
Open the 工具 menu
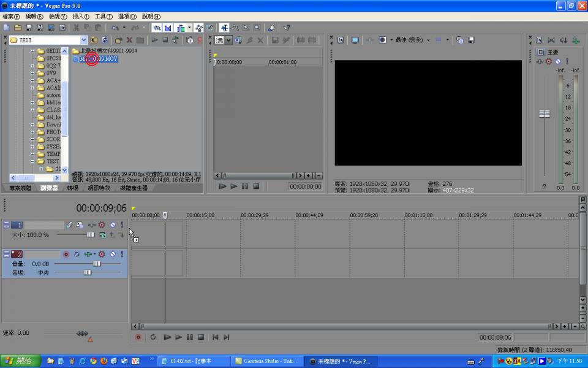point(104,17)
